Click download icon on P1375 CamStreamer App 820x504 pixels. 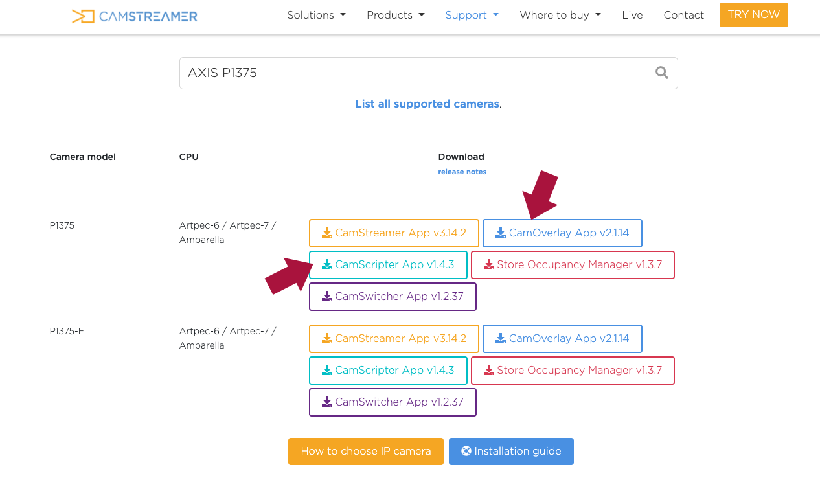click(x=327, y=233)
